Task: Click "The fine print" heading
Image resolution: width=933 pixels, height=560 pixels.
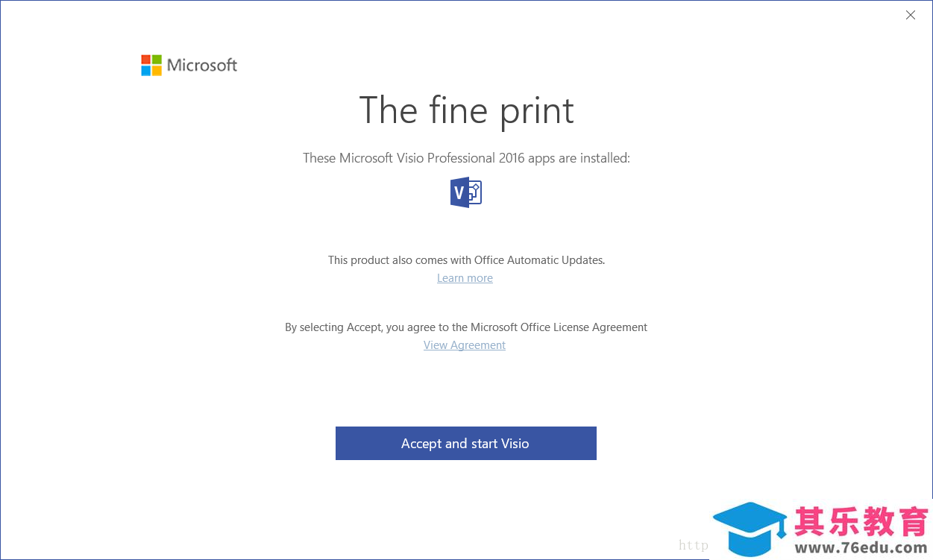Action: coord(466,110)
